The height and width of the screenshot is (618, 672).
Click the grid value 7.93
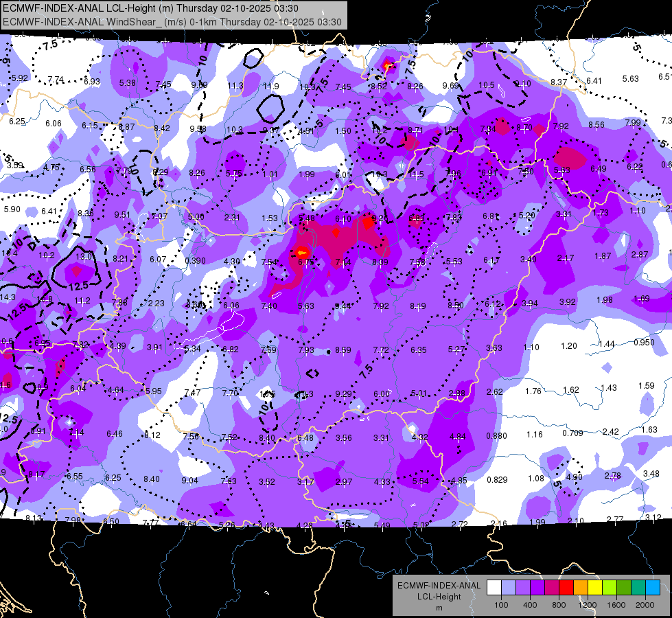[306, 350]
